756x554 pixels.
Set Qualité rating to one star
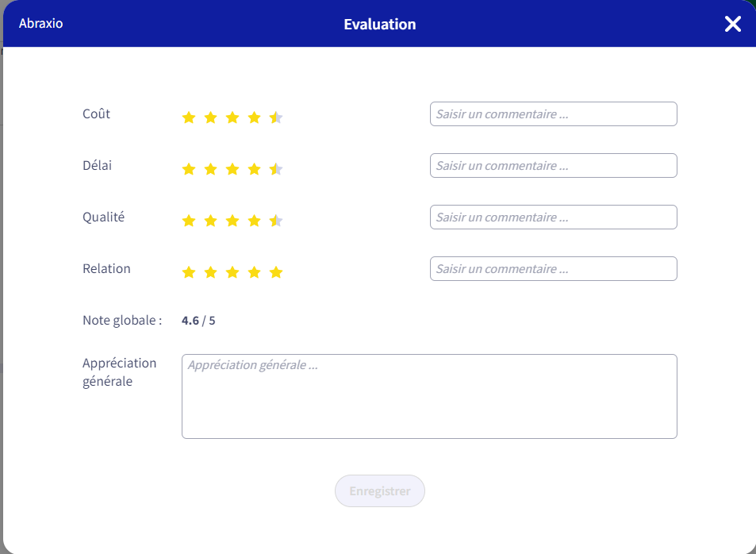(x=189, y=221)
